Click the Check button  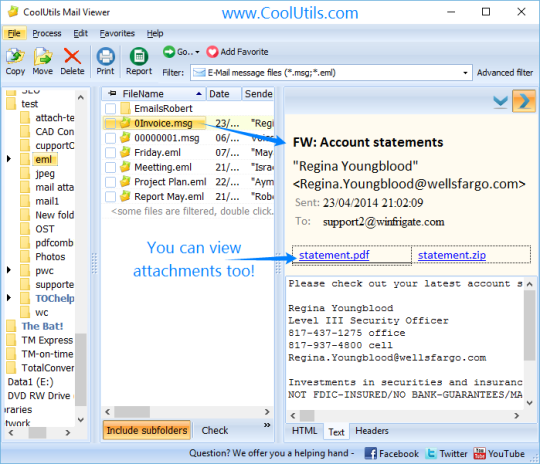click(215, 430)
